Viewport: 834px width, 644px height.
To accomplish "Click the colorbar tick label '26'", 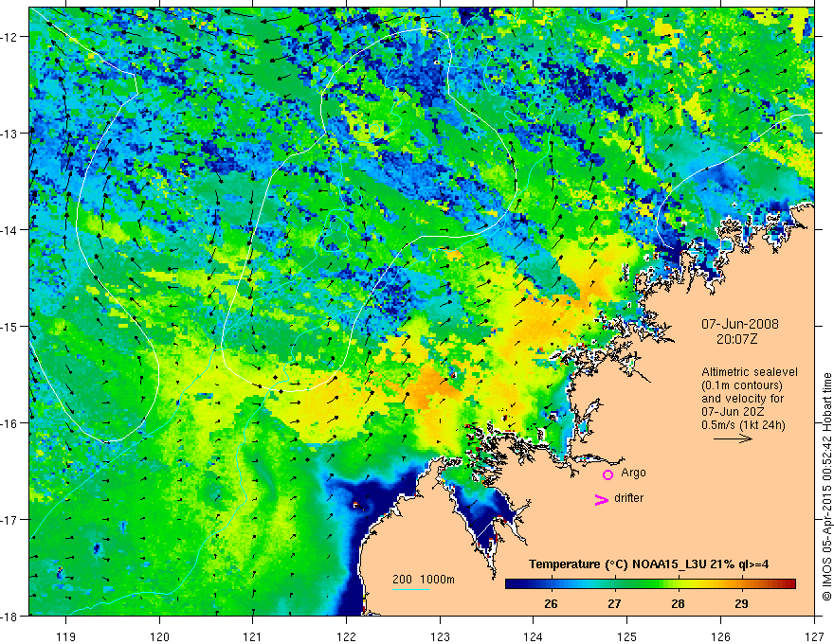I will 551,603.
